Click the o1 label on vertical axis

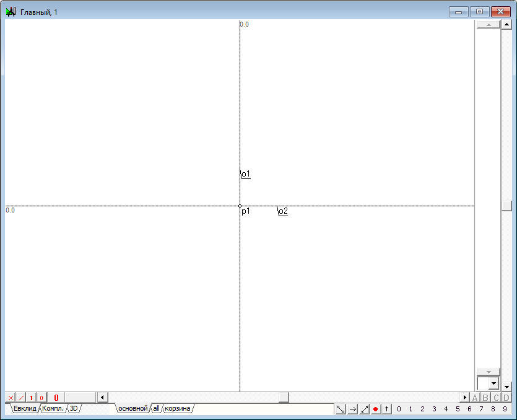point(246,174)
